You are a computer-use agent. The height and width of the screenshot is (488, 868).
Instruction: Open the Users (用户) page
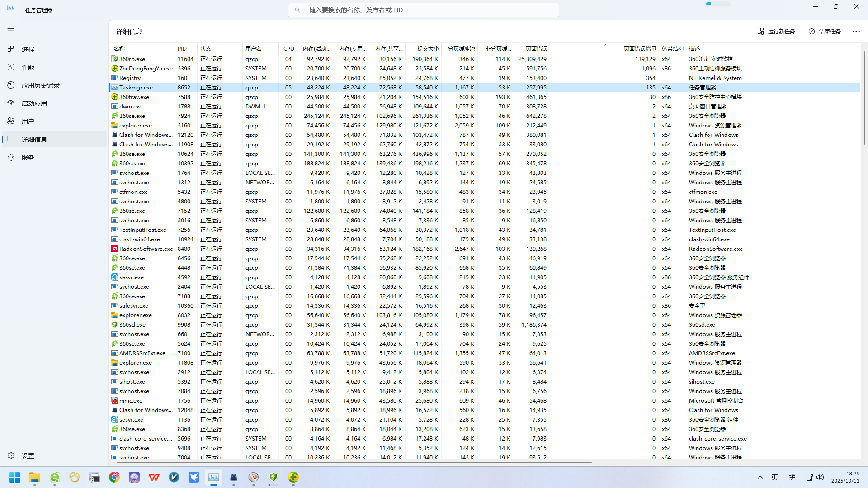click(x=28, y=121)
